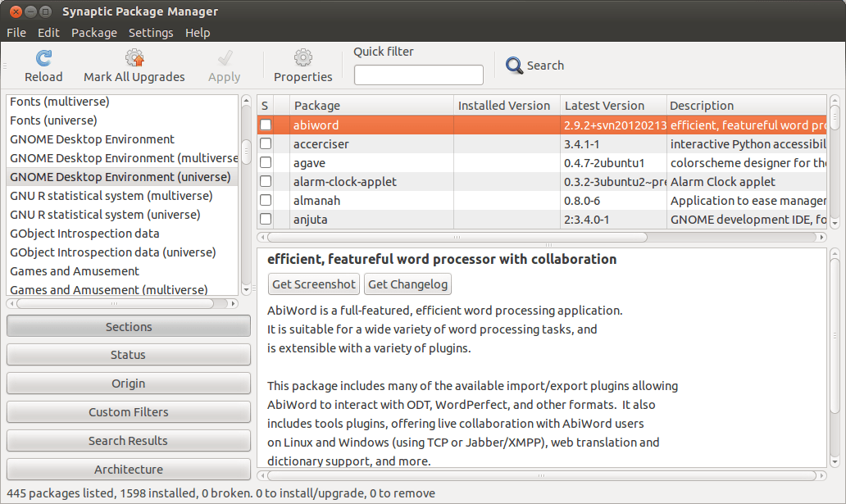Show the Search Results view
This screenshot has width=846, height=504.
coord(129,440)
